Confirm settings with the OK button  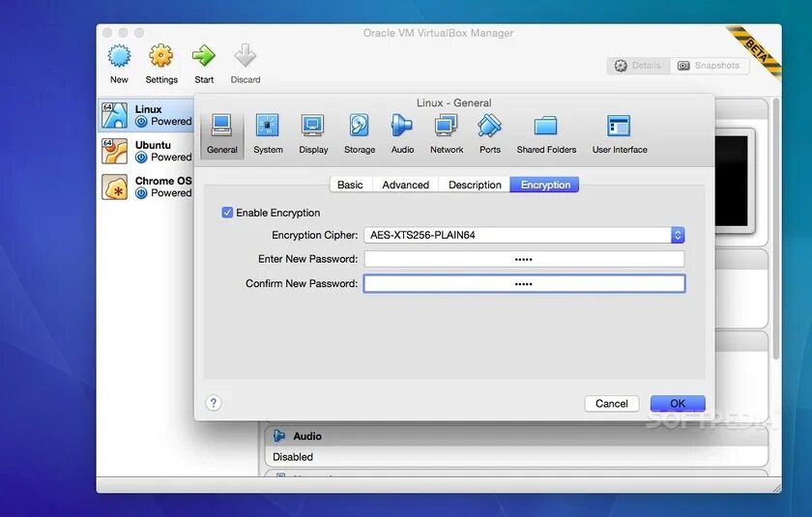[678, 403]
